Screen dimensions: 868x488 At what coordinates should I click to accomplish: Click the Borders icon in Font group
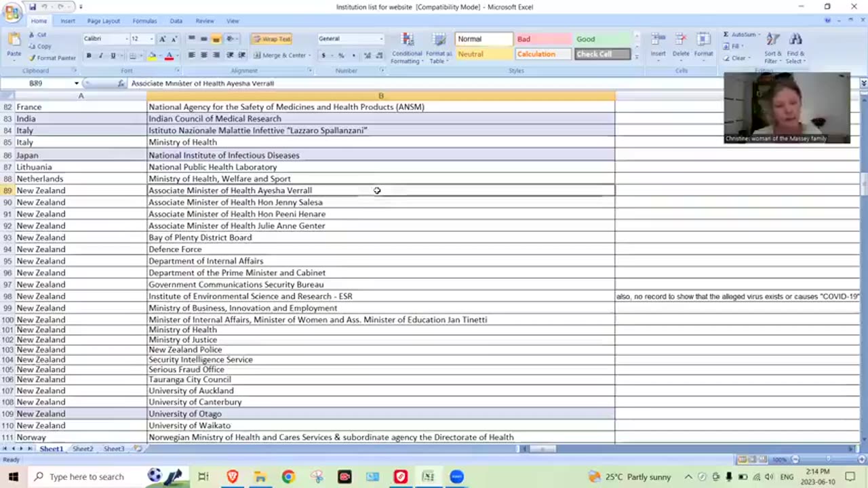point(133,56)
